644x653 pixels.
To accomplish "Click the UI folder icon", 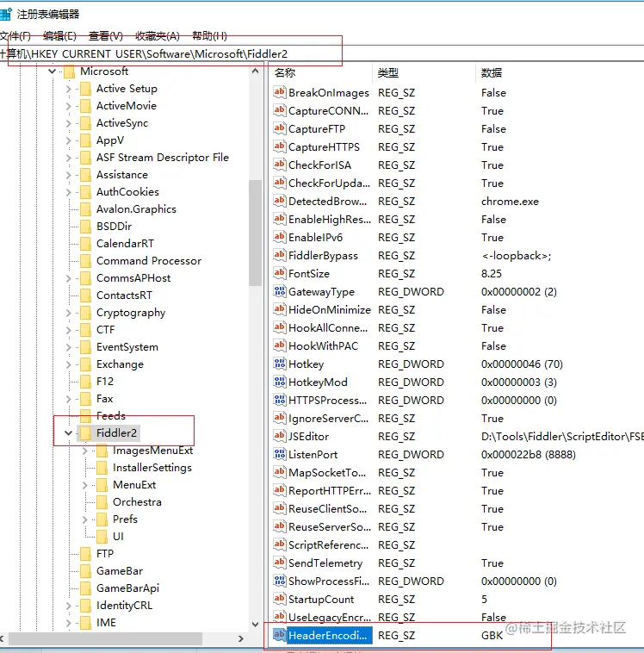I will pos(102,537).
